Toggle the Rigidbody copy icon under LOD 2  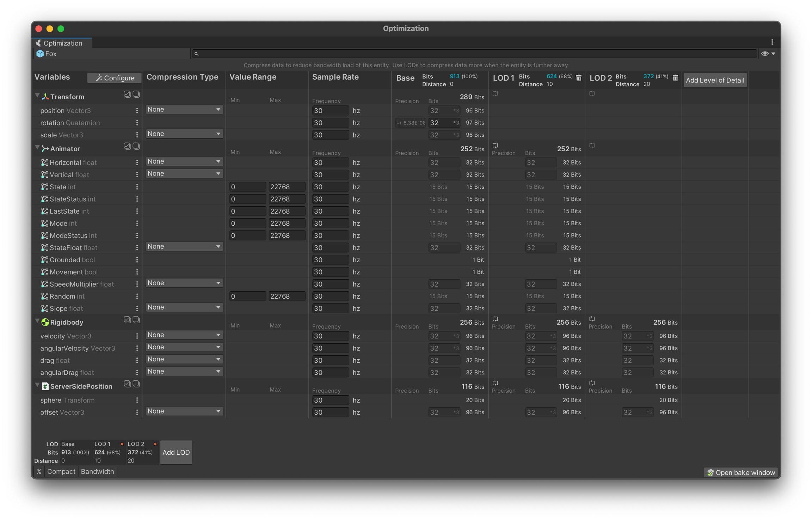tap(592, 319)
